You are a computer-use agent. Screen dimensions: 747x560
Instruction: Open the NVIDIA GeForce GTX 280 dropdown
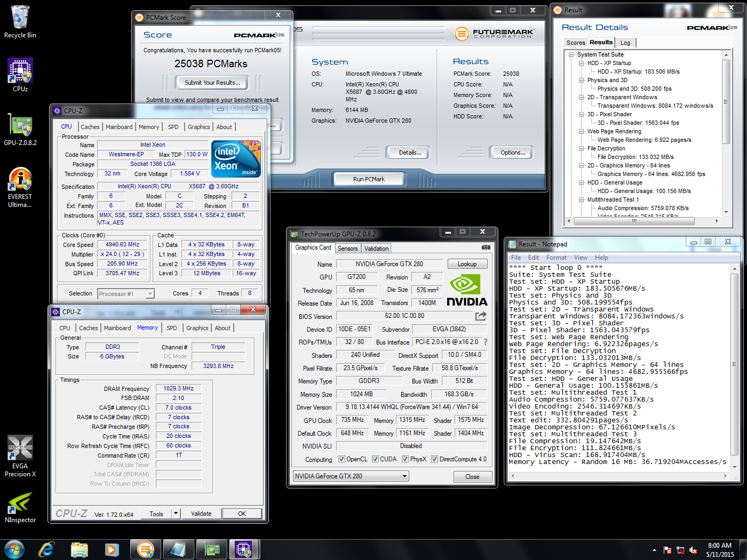(351, 476)
